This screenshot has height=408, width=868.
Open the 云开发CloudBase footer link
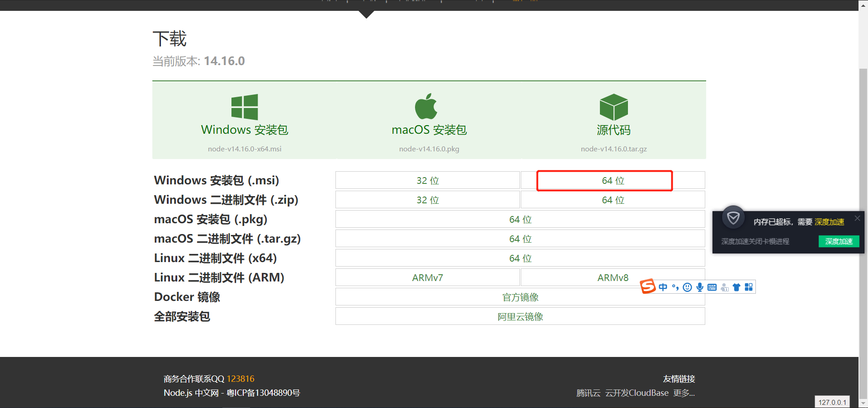[x=637, y=393]
